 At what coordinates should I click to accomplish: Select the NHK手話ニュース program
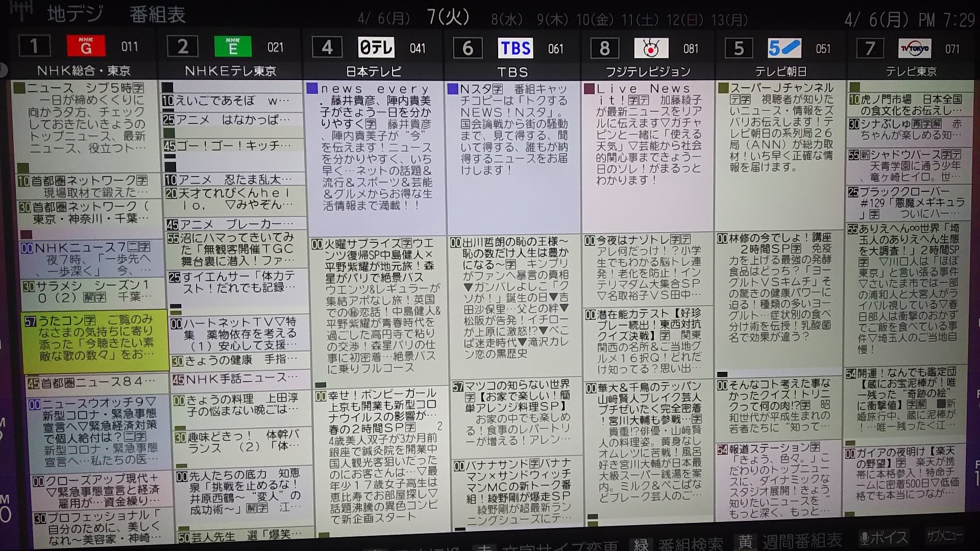pos(241,379)
